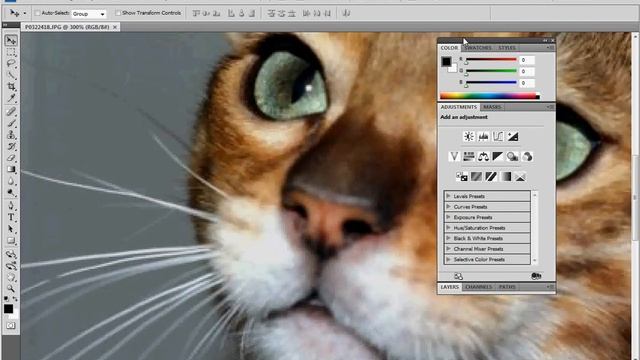Click the Blue channel slider
This screenshot has height=360, width=640.
pyautogui.click(x=491, y=83)
